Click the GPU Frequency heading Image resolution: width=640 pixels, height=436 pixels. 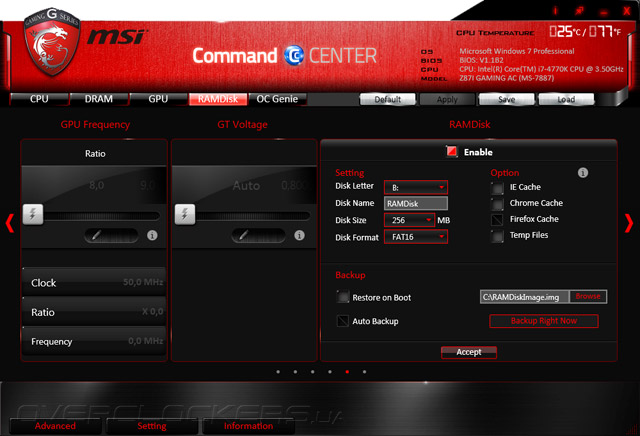coord(95,125)
